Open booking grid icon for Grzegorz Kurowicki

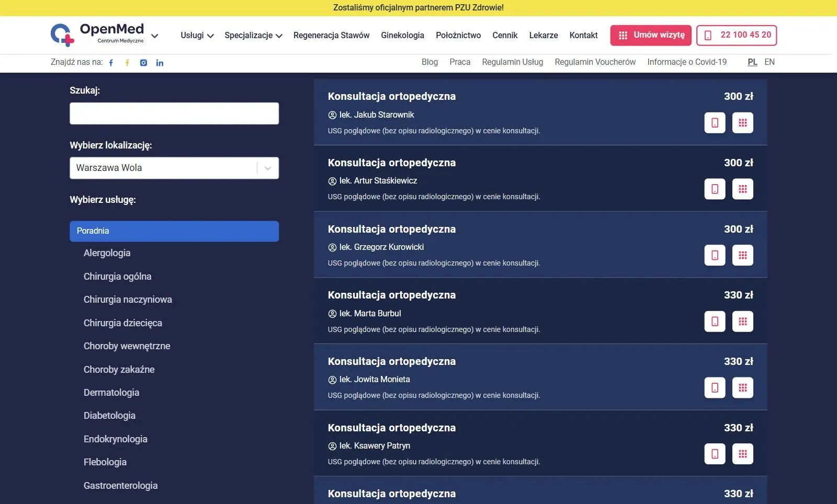(x=743, y=255)
